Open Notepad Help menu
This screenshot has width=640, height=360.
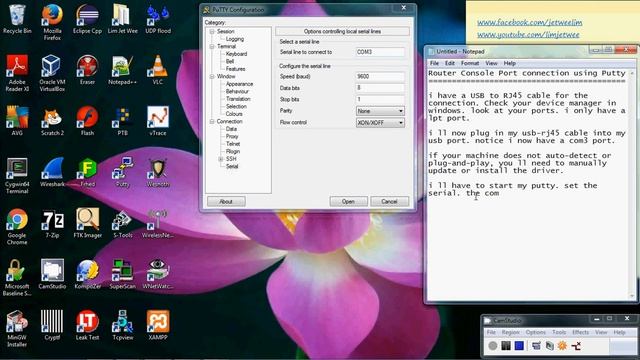509,63
